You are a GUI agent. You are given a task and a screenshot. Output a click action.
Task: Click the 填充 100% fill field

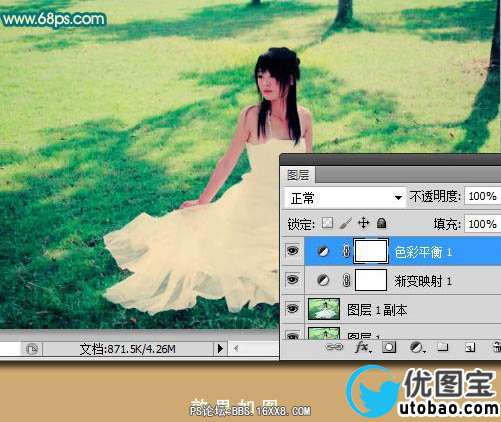(482, 224)
